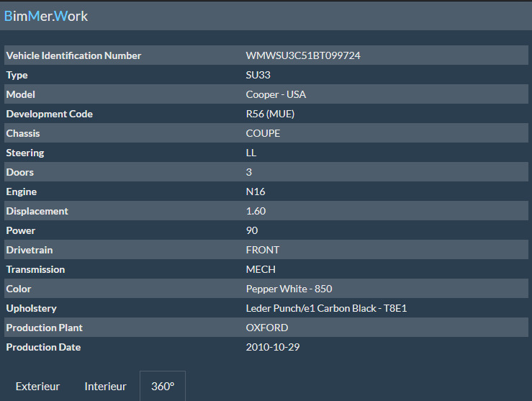Click the Doors value 3
The width and height of the screenshot is (532, 401).
point(248,172)
